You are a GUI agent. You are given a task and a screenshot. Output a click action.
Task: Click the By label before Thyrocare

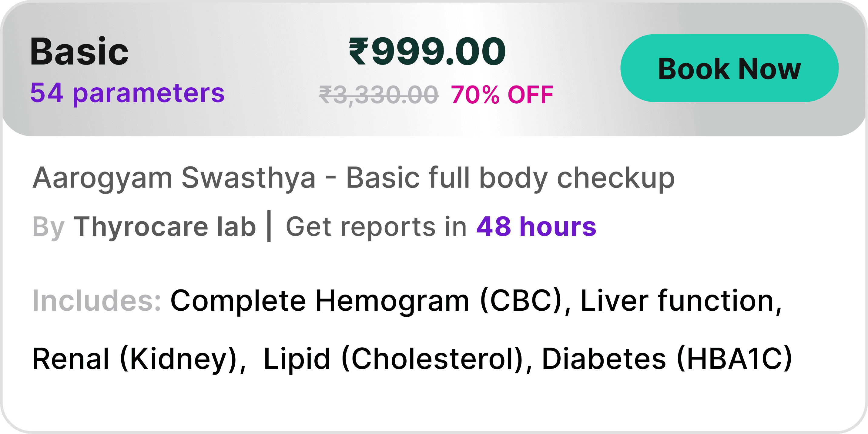48,227
